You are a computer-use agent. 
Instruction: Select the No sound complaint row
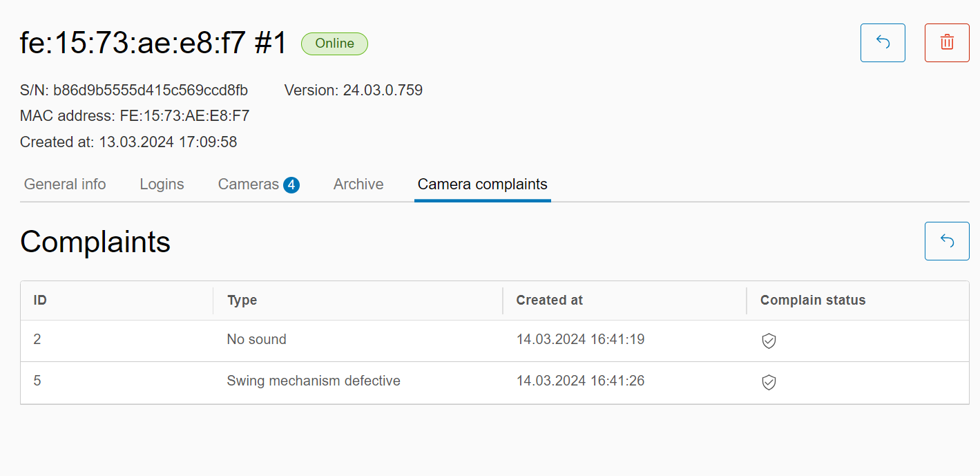click(x=256, y=340)
